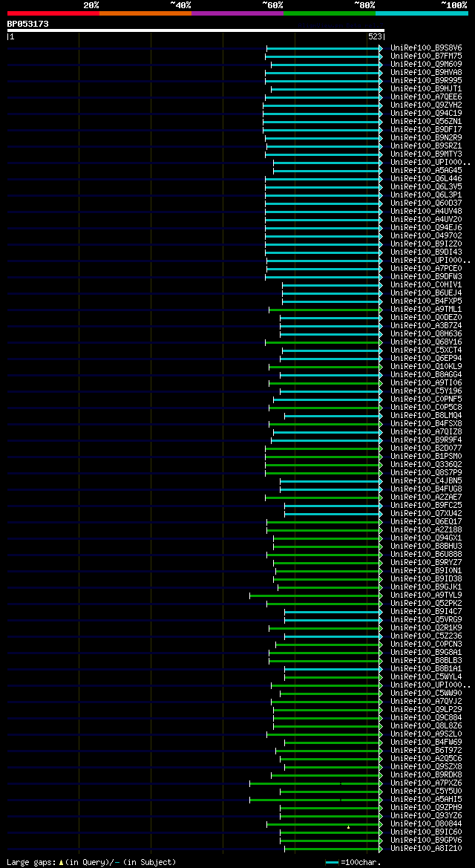Select the UniRef100_B9I2Z0 label

click(x=426, y=244)
